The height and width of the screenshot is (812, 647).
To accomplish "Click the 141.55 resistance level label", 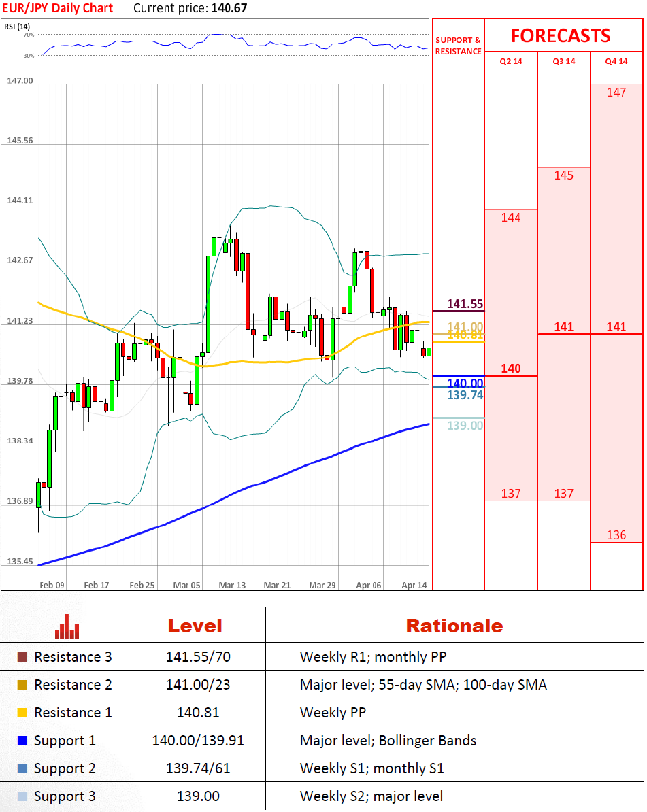I will coord(465,304).
